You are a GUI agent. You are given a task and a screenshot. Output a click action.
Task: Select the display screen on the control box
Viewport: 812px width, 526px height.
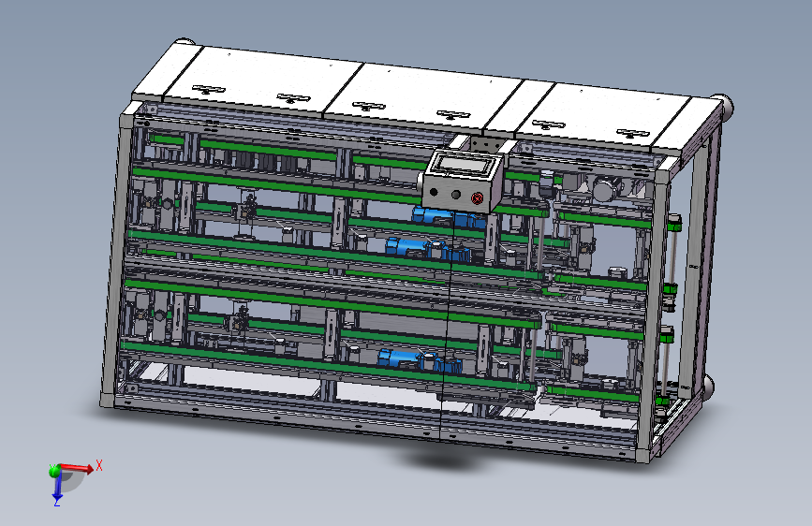coord(465,165)
